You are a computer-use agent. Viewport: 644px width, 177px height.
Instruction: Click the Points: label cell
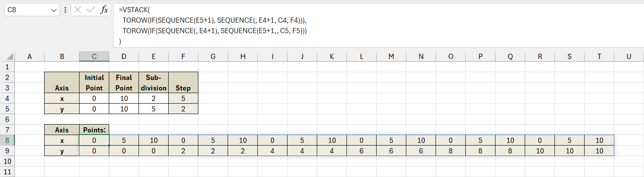[94, 130]
